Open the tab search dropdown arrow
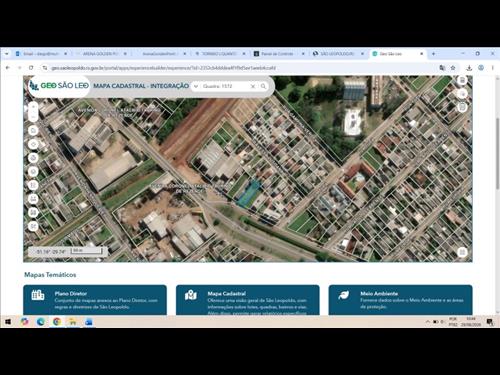 (7, 54)
